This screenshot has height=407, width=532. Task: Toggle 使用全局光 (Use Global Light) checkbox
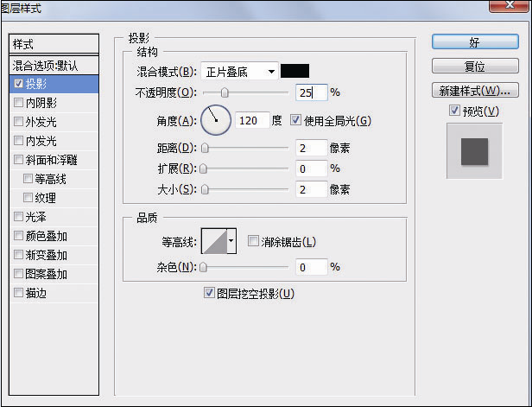(x=296, y=120)
